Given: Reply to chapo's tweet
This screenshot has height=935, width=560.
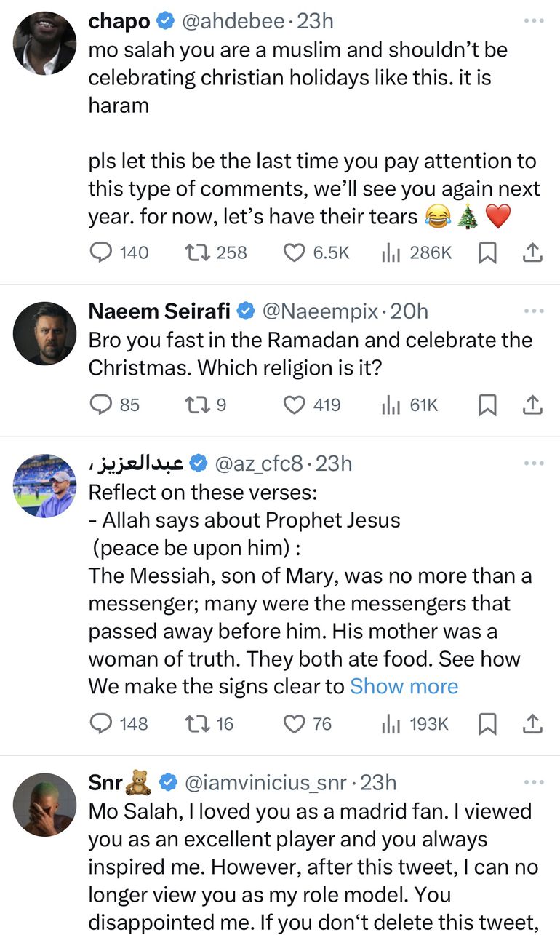Looking at the screenshot, I should pos(100,252).
